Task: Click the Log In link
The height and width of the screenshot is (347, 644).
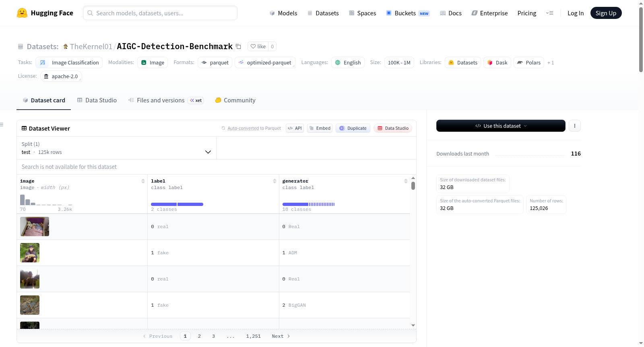Action: [576, 13]
